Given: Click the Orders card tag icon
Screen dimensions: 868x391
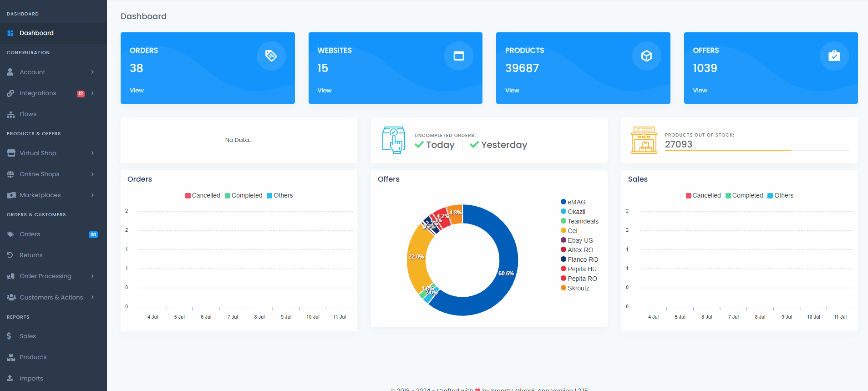Looking at the screenshot, I should (271, 56).
